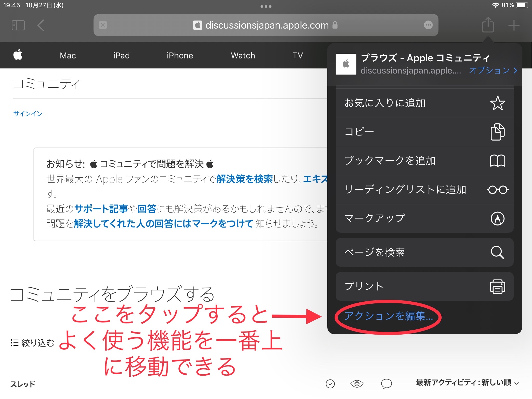Viewport: 532px width, 399px height.
Task: Toggle the Safari sidebar panel icon
Action: (x=18, y=25)
